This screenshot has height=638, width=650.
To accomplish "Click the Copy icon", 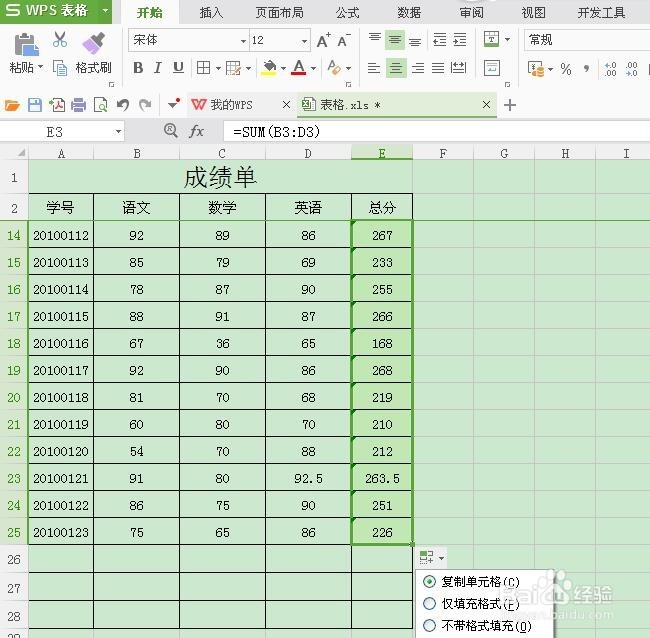I will point(60,68).
